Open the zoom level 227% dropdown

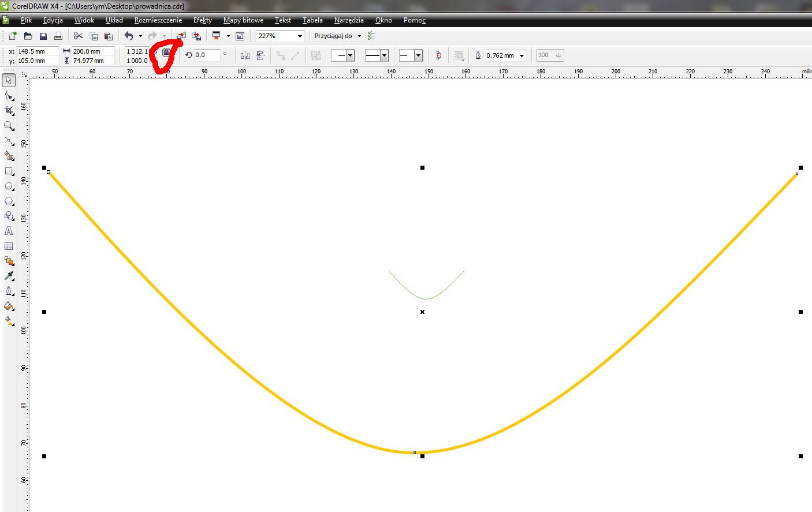300,36
